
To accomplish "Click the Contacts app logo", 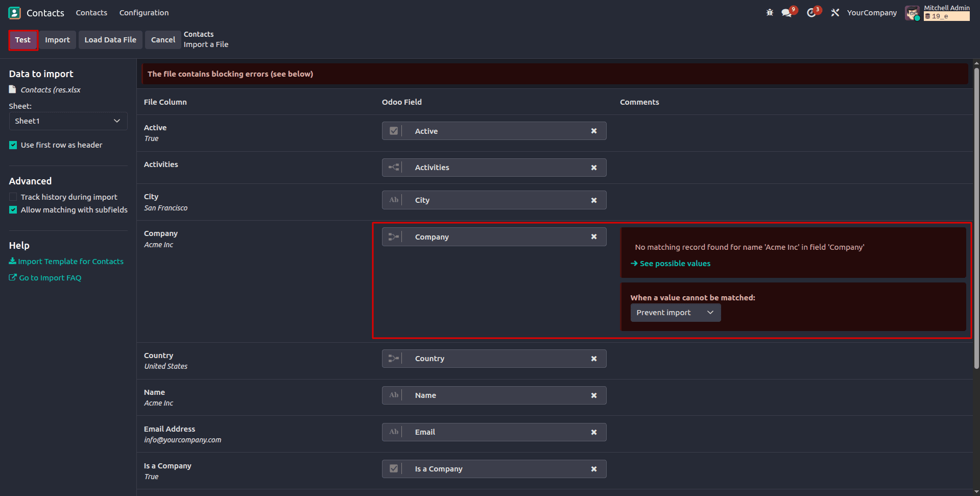I will pos(14,12).
